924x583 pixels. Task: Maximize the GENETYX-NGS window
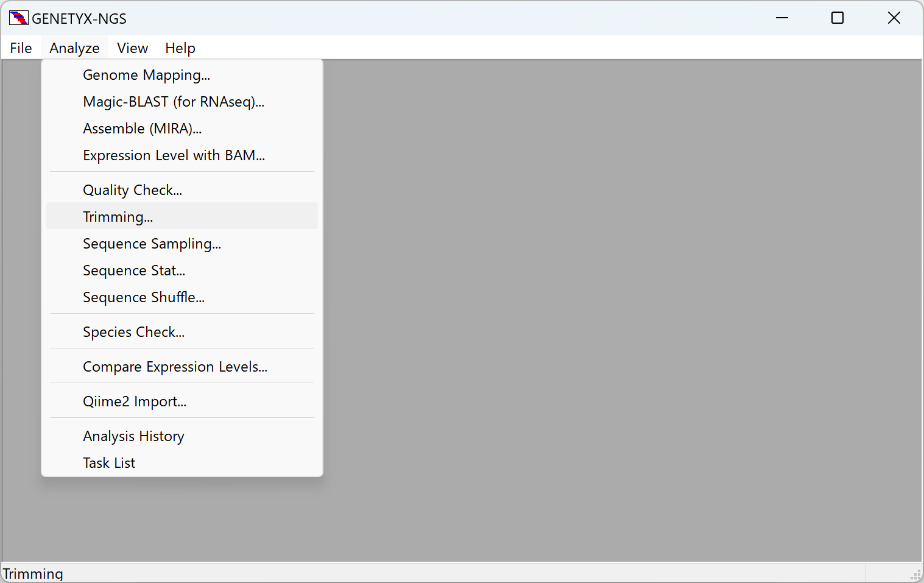[838, 18]
